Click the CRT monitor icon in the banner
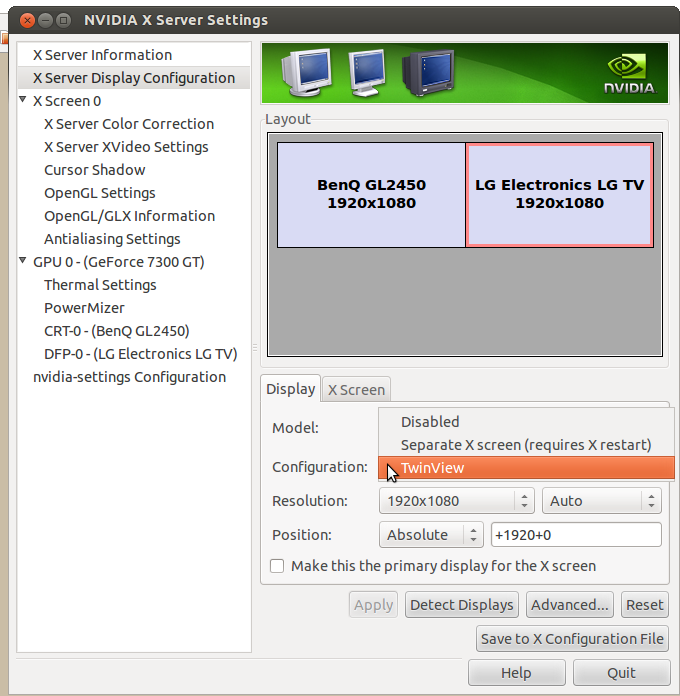 click(x=427, y=73)
